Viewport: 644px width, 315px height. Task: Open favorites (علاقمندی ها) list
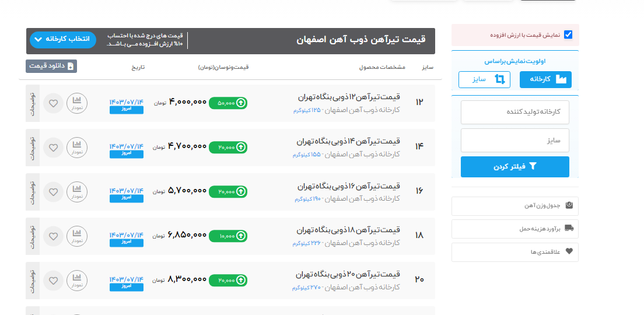pyautogui.click(x=515, y=253)
